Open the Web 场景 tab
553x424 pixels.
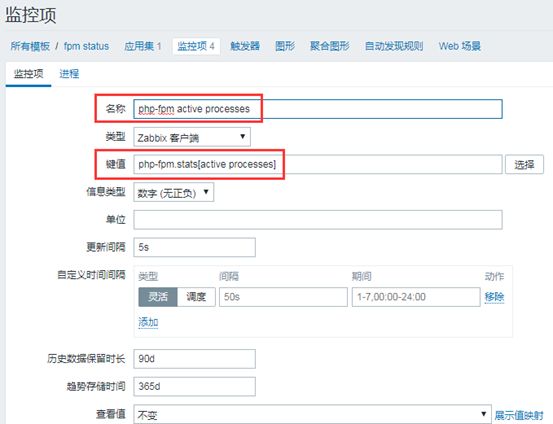pyautogui.click(x=460, y=46)
